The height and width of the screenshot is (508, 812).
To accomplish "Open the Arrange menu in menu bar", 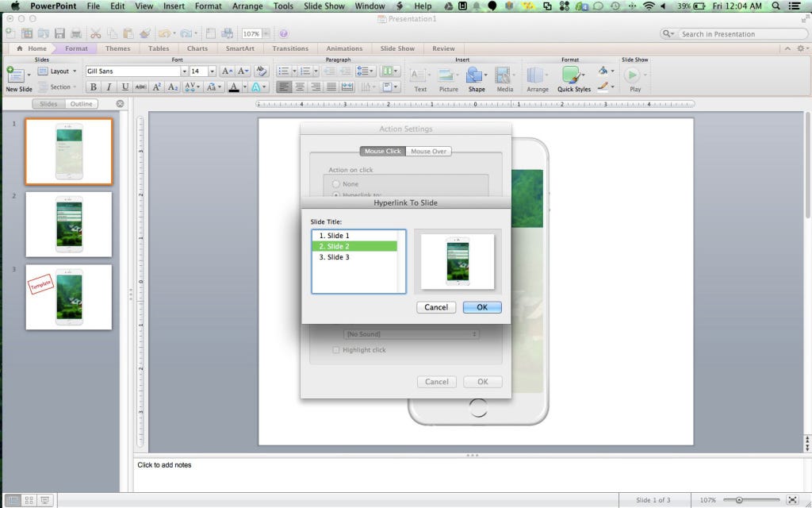I will click(247, 6).
